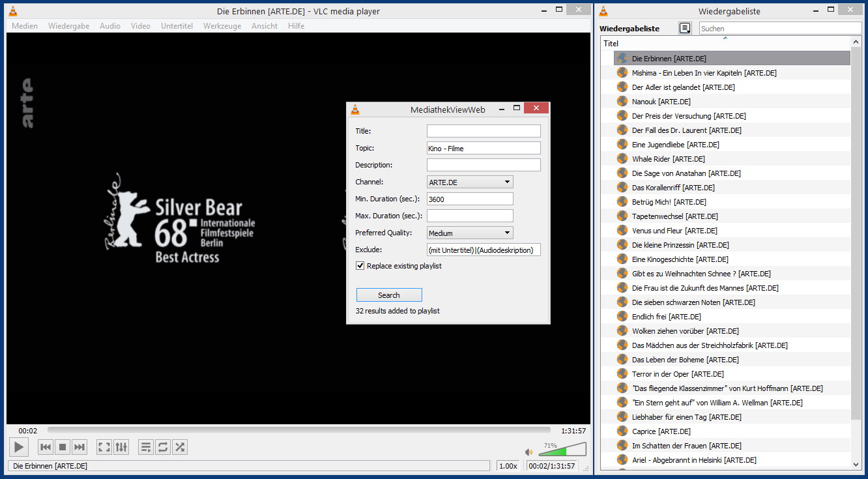Click icon beside Das Korallenriff
The width and height of the screenshot is (868, 479).
click(622, 187)
